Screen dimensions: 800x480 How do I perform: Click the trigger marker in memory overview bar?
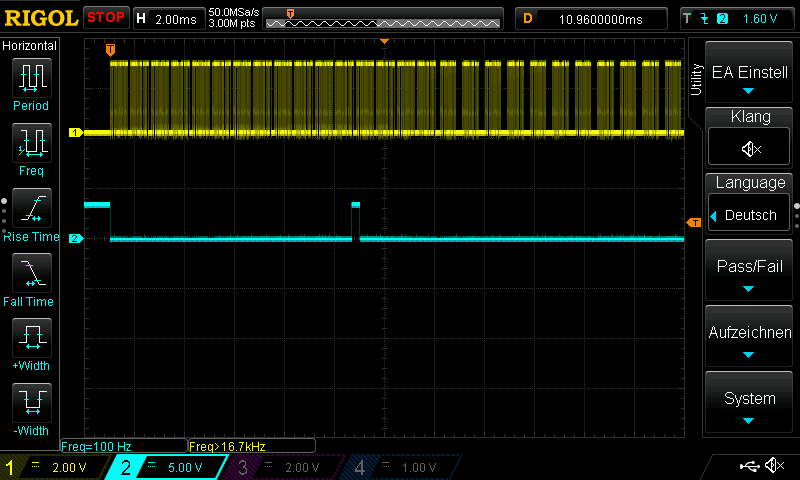pyautogui.click(x=290, y=14)
